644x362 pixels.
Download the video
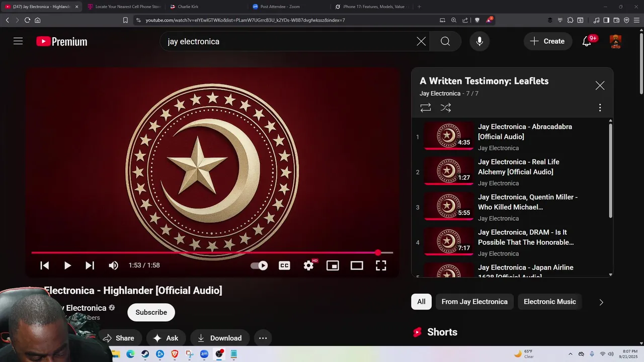tap(220, 338)
